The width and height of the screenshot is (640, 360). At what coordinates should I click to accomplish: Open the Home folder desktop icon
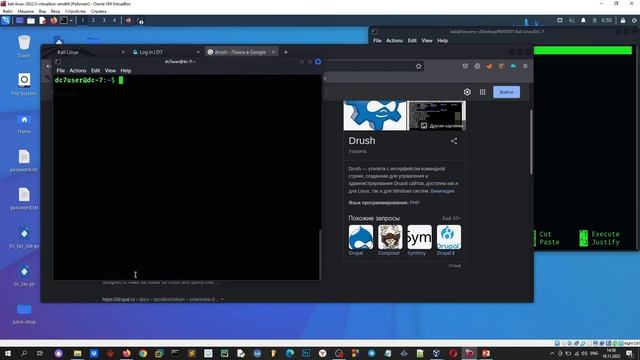[24, 123]
